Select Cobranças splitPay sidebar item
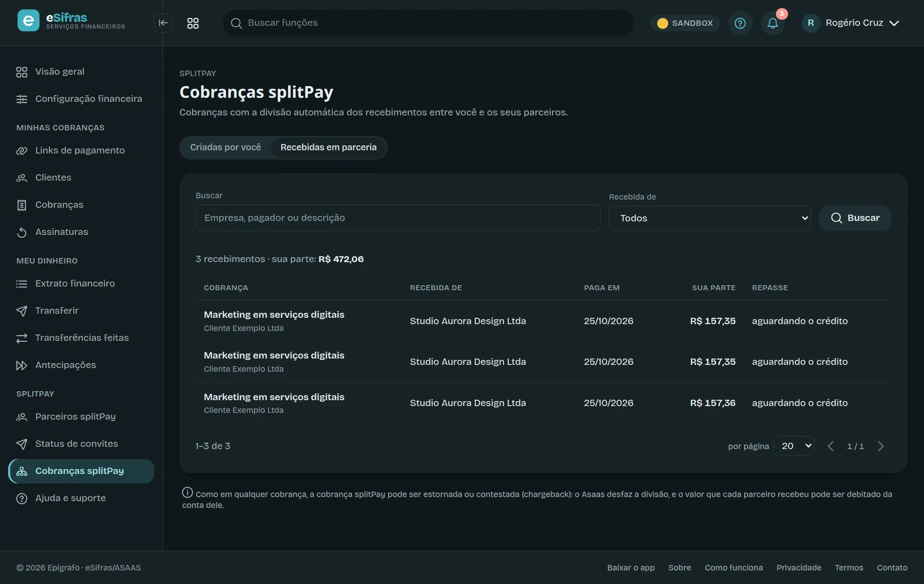The image size is (924, 584). [x=81, y=471]
